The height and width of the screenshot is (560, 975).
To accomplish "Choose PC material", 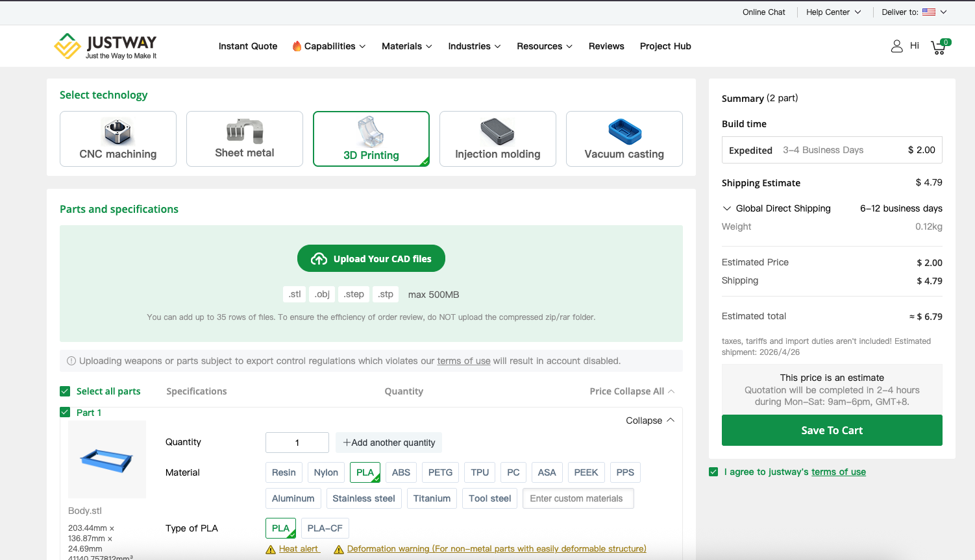I will 513,472.
